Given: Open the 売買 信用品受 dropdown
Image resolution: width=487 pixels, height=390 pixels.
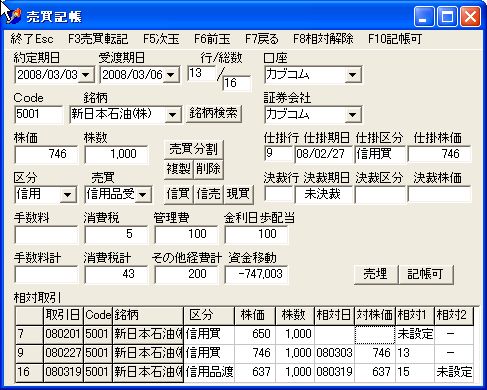Looking at the screenshot, I should pyautogui.click(x=143, y=195).
